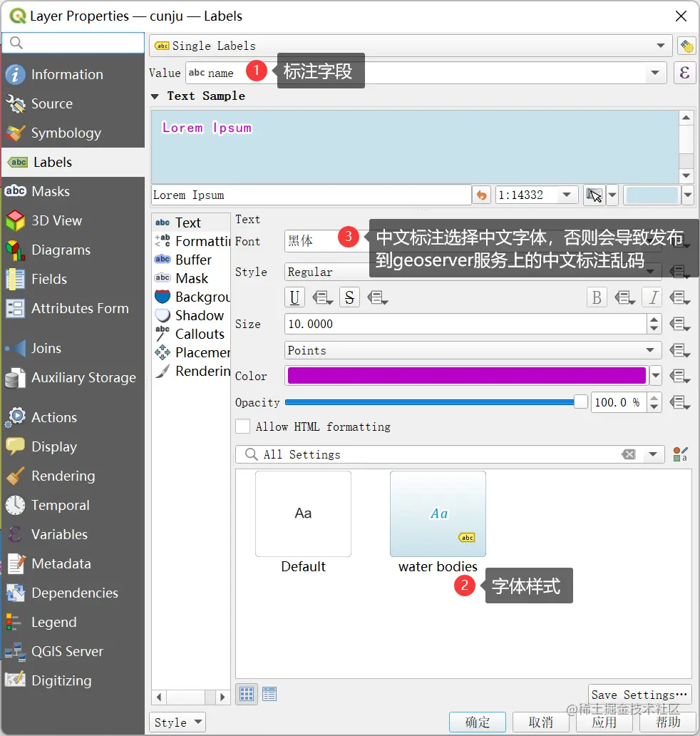The image size is (700, 736).
Task: Reset sample text with orange arrow icon
Action: click(482, 195)
